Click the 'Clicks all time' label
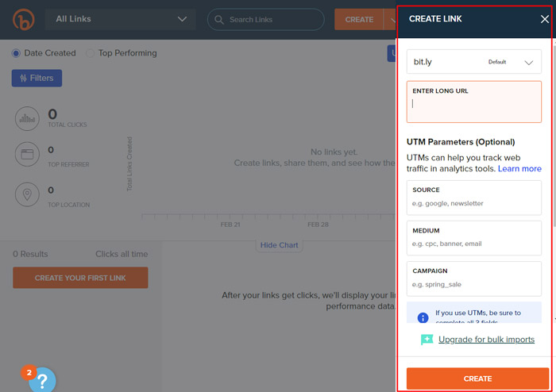 coord(122,254)
